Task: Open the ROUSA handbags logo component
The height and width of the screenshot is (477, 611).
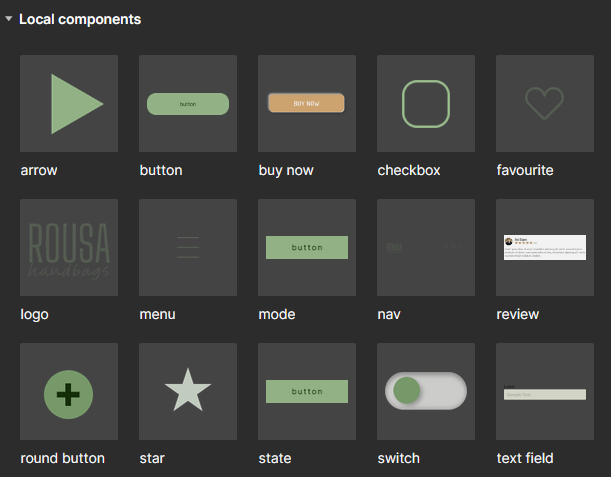Action: click(69, 247)
